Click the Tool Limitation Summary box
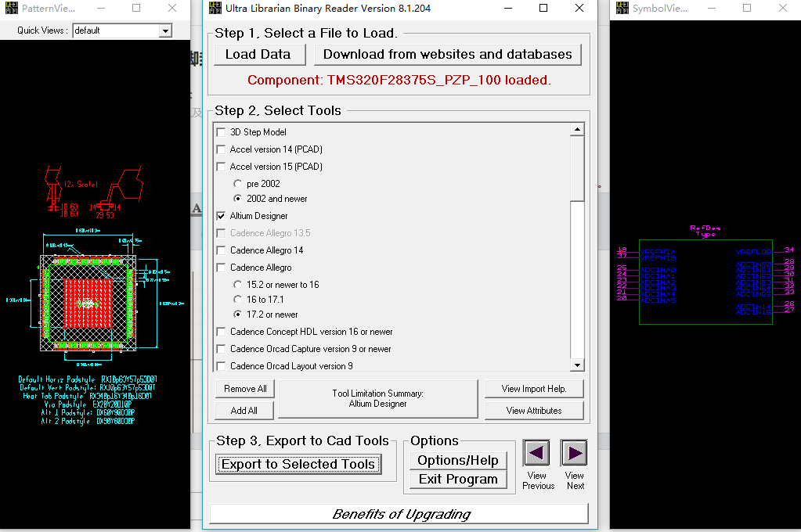This screenshot has width=801, height=532. [x=378, y=399]
